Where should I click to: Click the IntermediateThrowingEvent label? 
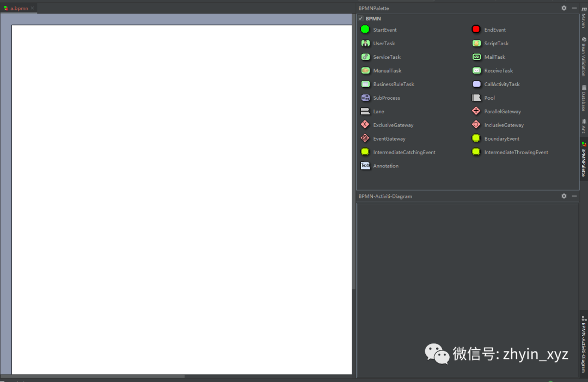[x=516, y=152]
